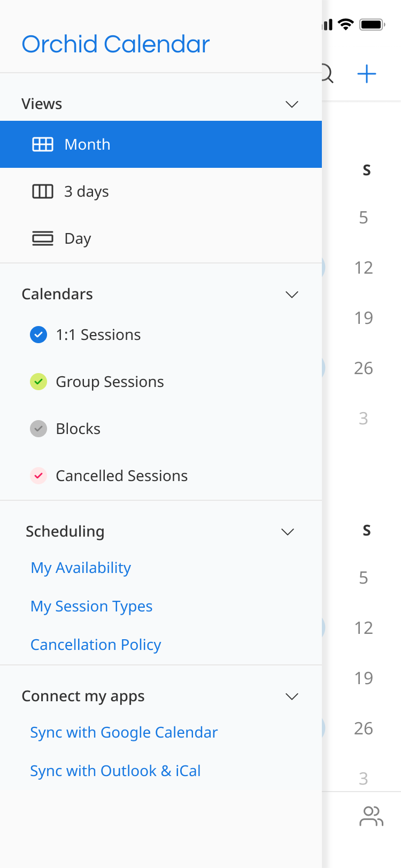Click the Day view icon
The image size is (401, 868).
pos(43,238)
